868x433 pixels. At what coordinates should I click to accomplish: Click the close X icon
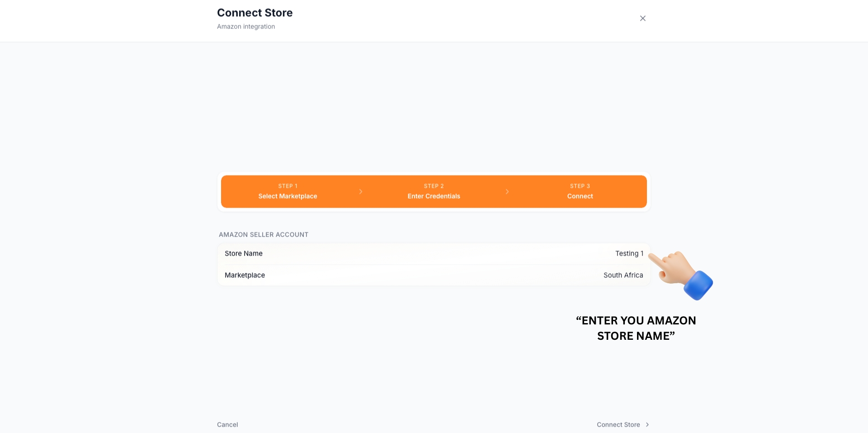pos(642,18)
